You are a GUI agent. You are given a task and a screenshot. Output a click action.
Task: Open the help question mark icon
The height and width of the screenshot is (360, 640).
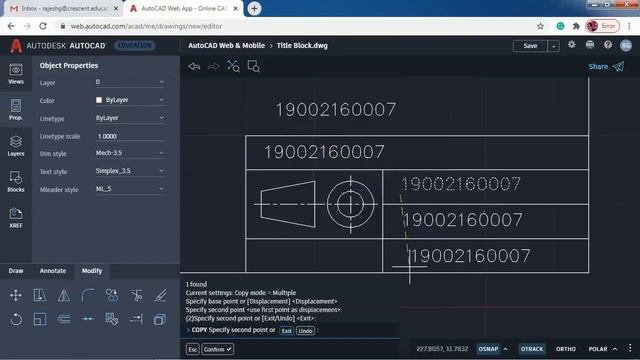[608, 45]
